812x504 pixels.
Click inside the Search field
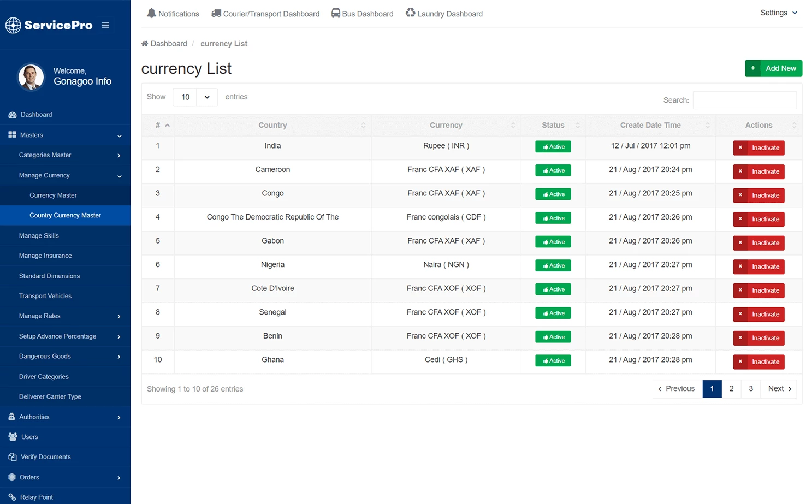tap(744, 100)
